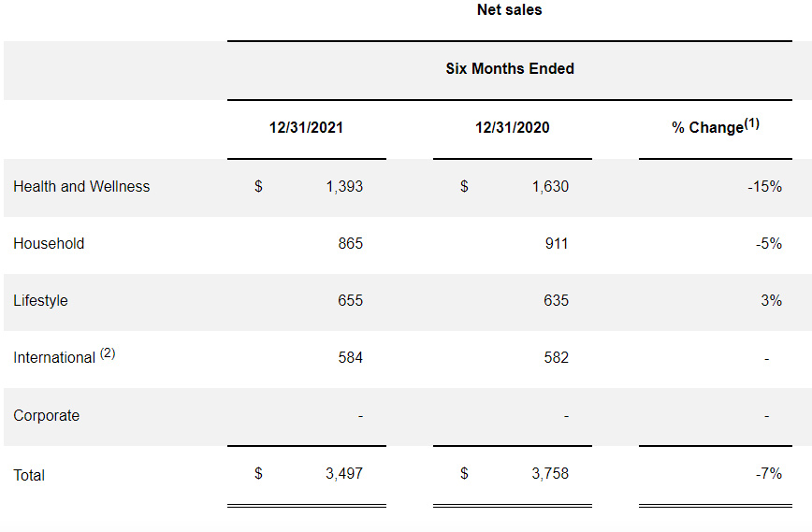Click the Health and Wellness row label
The width and height of the screenshot is (812, 532).
81,187
